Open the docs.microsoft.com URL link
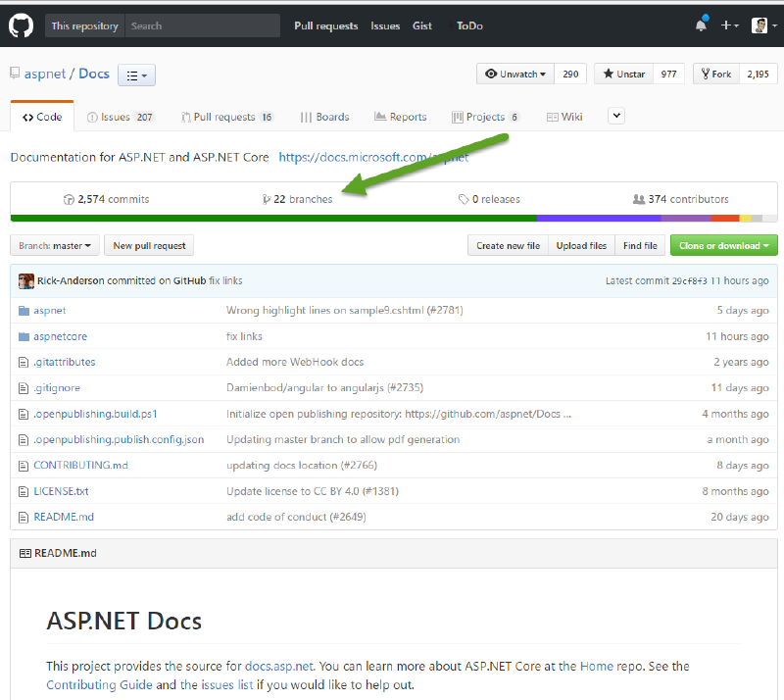This screenshot has width=784, height=700. pos(373,157)
